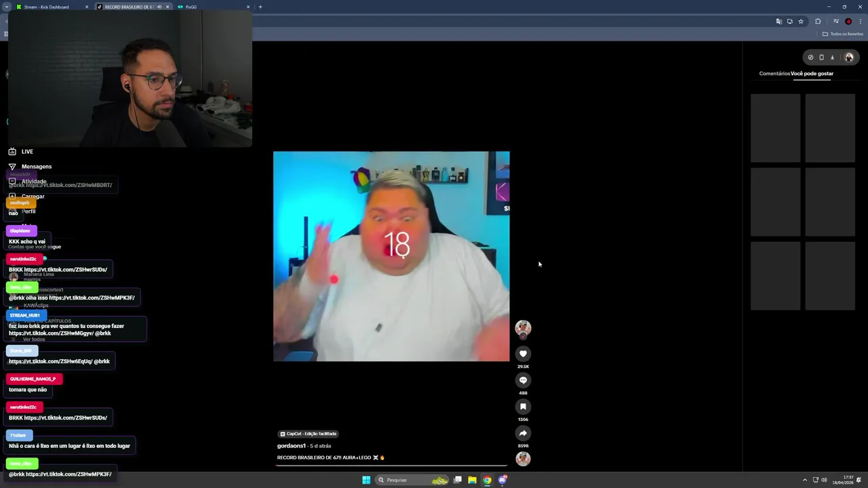Viewport: 868px width, 488px height.
Task: Open volume control in system tray
Action: tap(824, 480)
